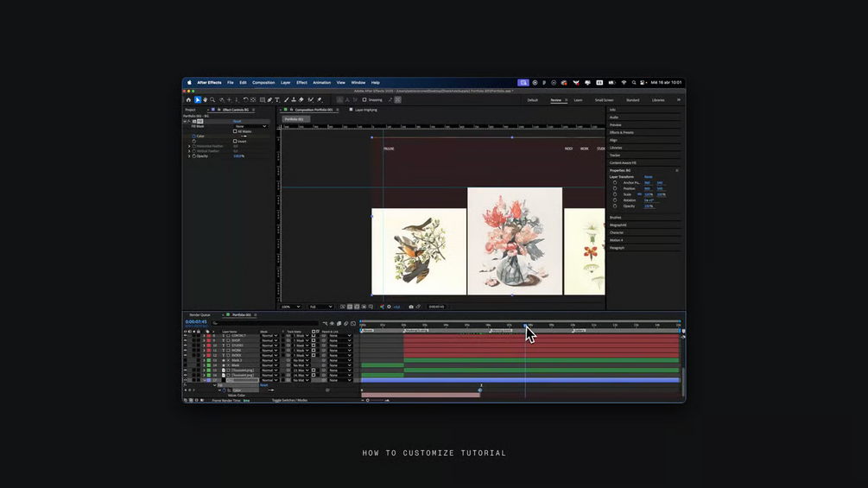Open blending Mode dropdown for CONTACT layer
This screenshot has width=868, height=488.
269,336
